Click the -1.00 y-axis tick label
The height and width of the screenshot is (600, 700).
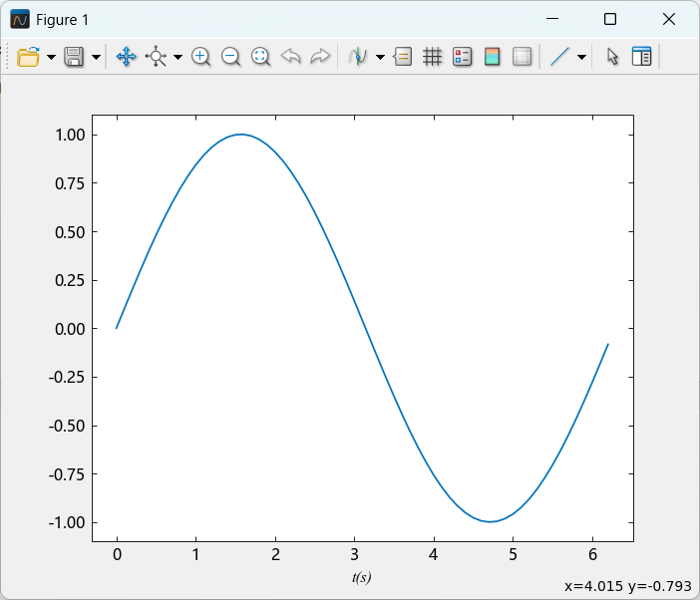click(67, 523)
